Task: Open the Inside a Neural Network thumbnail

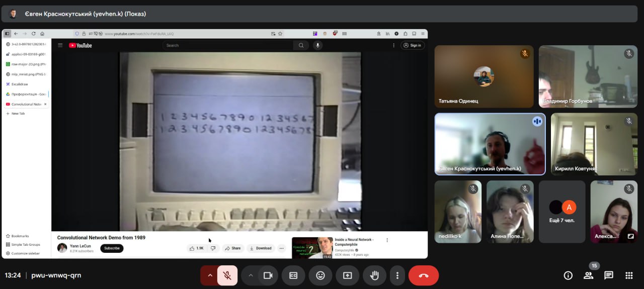Action: (312, 248)
